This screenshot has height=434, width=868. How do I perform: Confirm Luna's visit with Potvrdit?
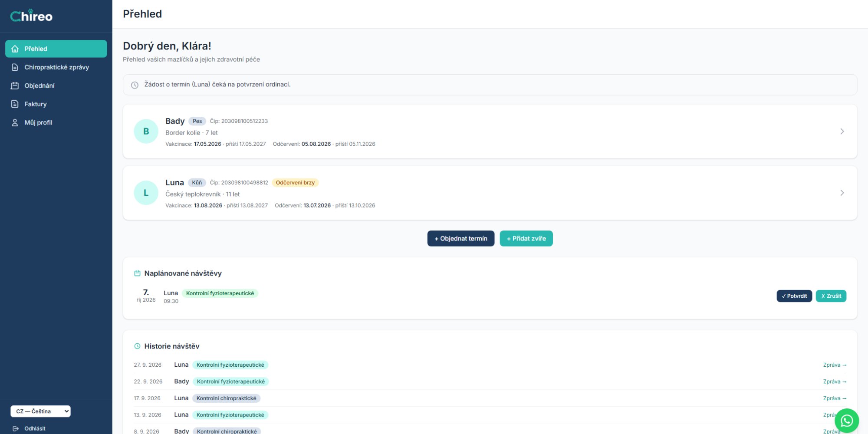(x=794, y=296)
